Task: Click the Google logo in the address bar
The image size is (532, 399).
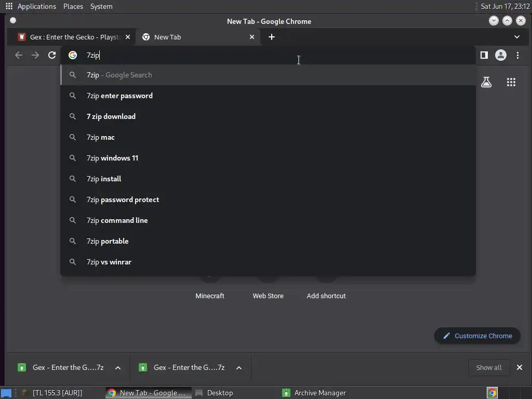Action: [73, 55]
